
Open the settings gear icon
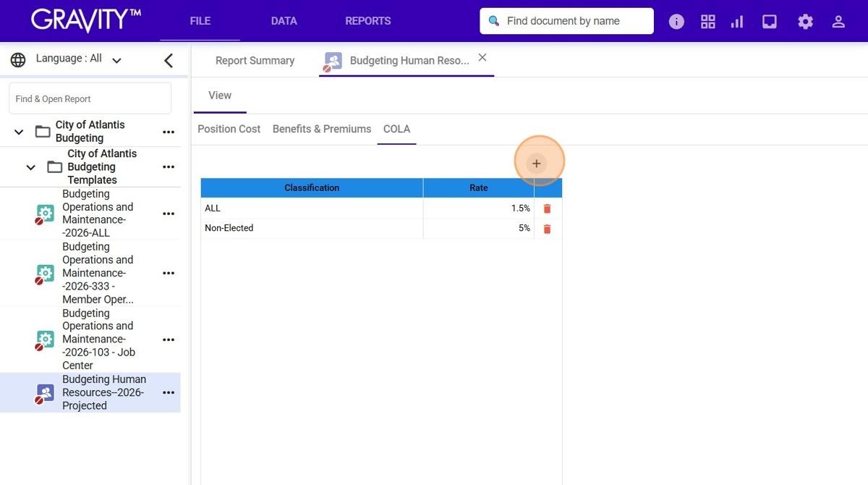[x=805, y=22]
